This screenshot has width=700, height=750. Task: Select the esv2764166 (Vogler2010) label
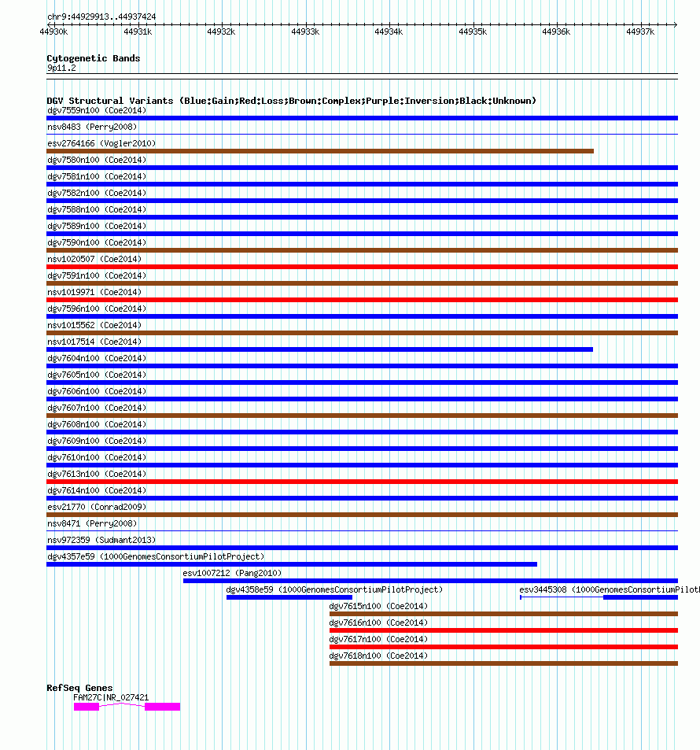(x=101, y=143)
